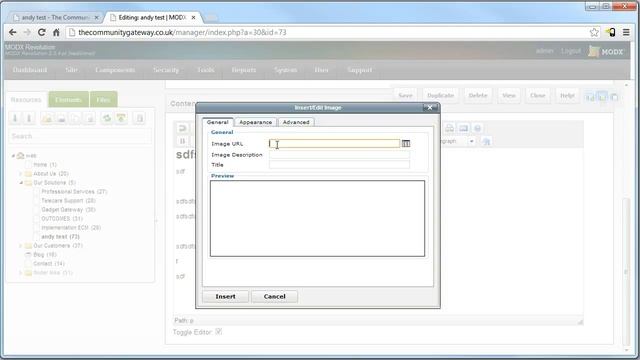Click the browser forward arrow
The image size is (640, 360).
(x=27, y=32)
